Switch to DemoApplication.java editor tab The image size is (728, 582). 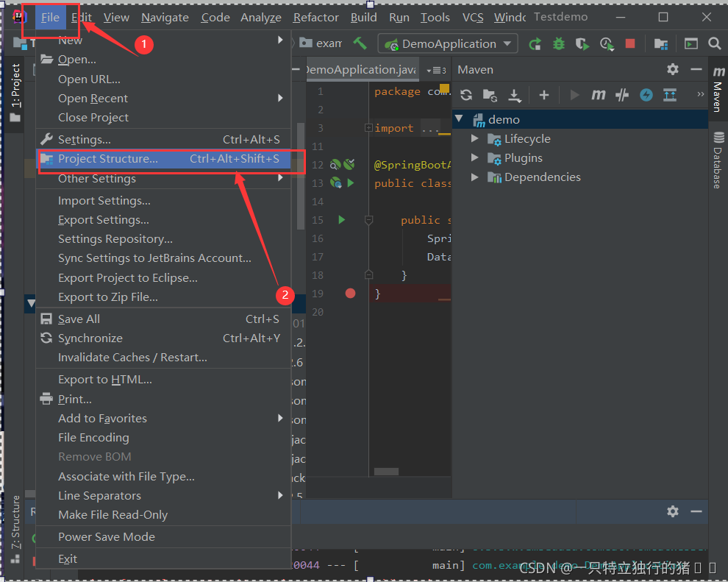click(x=363, y=70)
